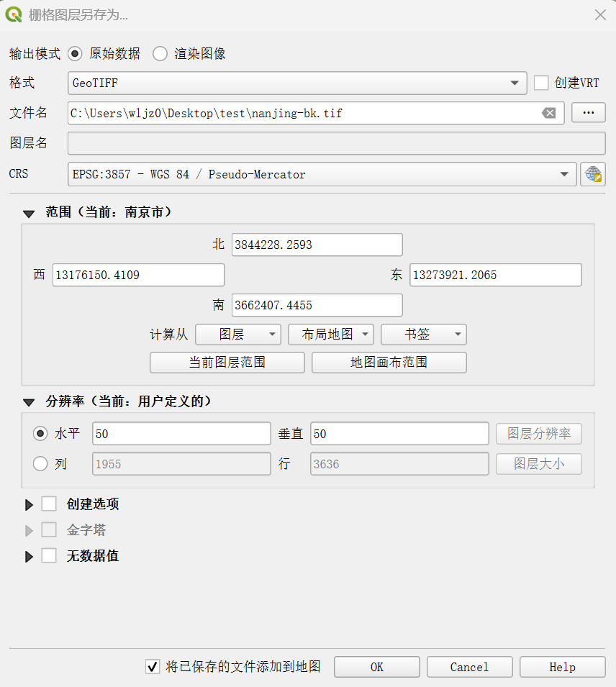Expand the 创建选项 section arrow

(x=30, y=505)
